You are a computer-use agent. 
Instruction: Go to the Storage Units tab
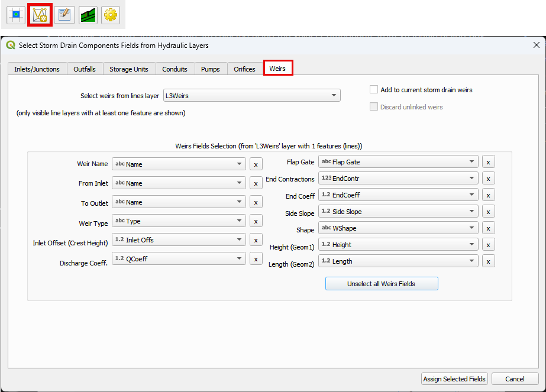[129, 69]
